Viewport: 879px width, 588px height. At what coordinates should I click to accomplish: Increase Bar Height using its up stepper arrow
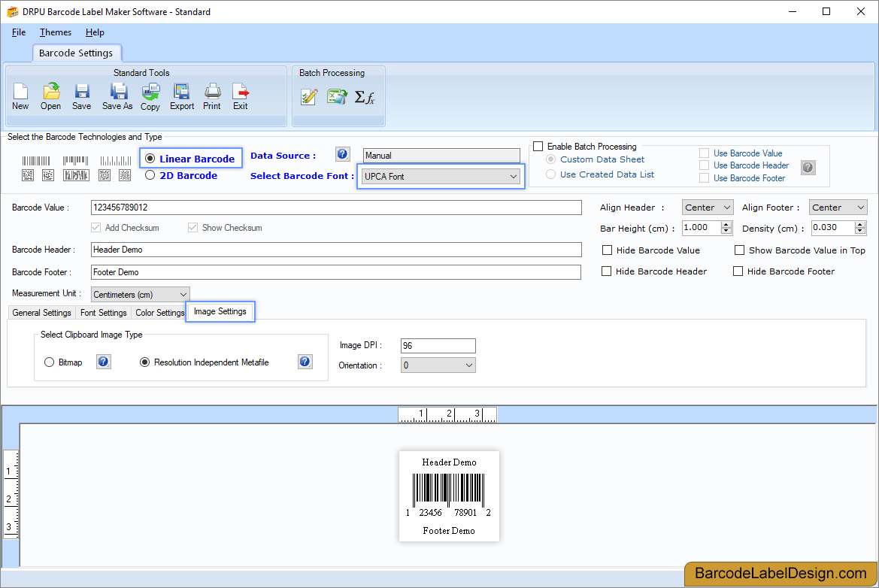tap(726, 224)
